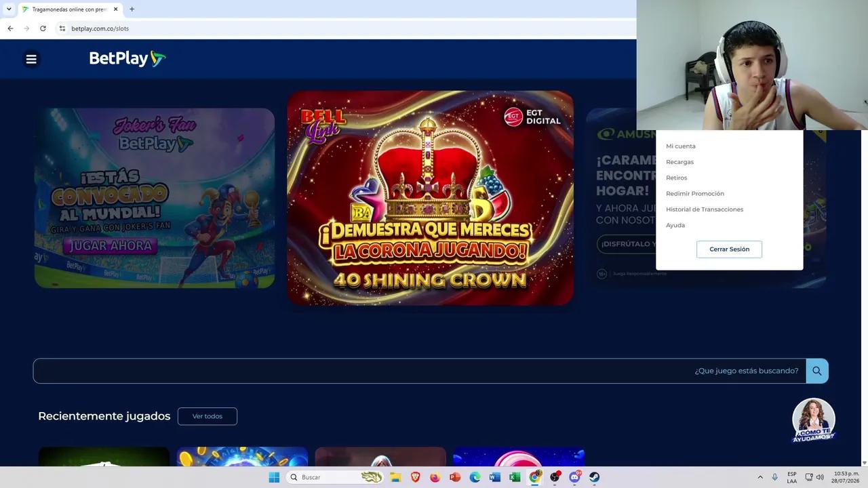Click the search magnifier button
The image size is (868, 488).
(817, 371)
